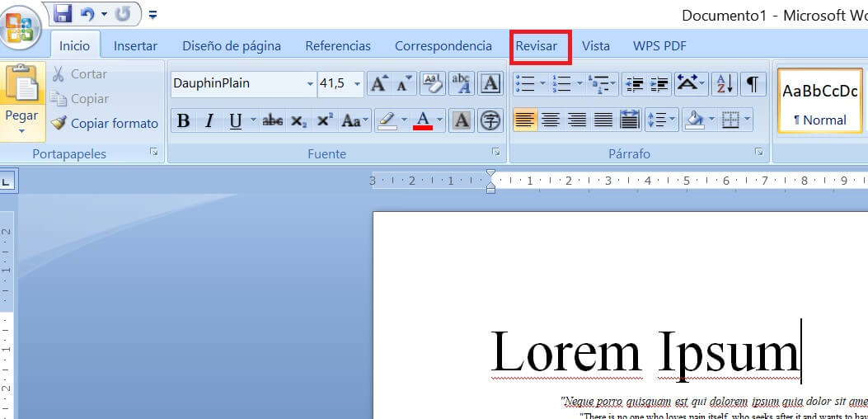Toggle strikethrough formatting
868x419 pixels.
point(272,120)
